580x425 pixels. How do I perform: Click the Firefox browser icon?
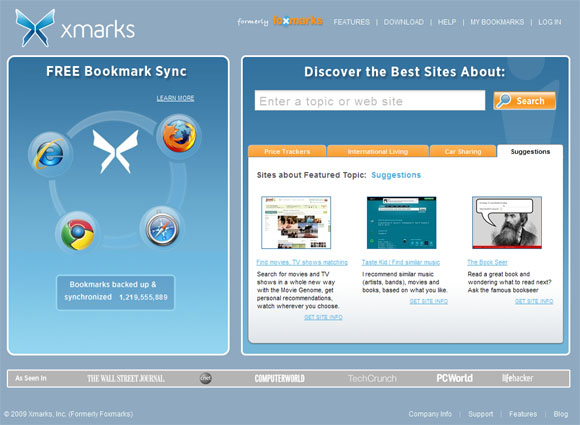click(179, 136)
